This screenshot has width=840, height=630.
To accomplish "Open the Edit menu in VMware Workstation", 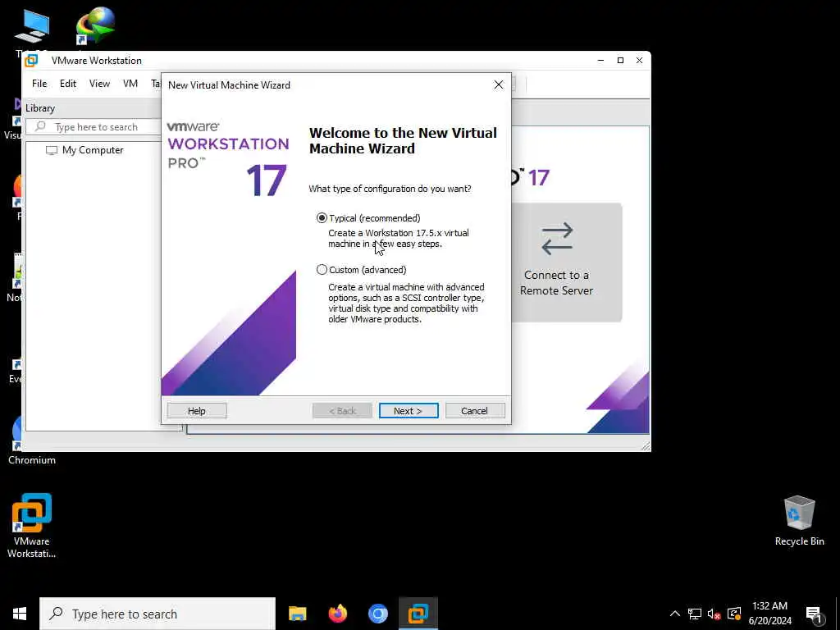I will tap(68, 84).
